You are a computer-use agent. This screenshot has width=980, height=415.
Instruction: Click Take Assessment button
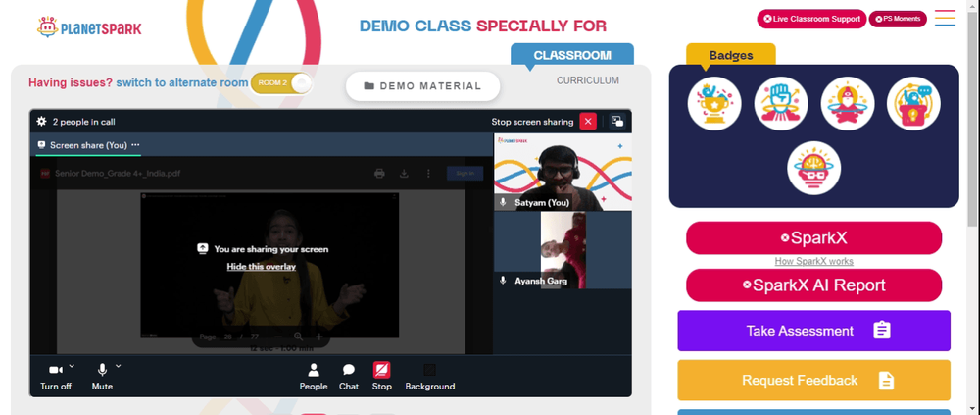click(813, 331)
